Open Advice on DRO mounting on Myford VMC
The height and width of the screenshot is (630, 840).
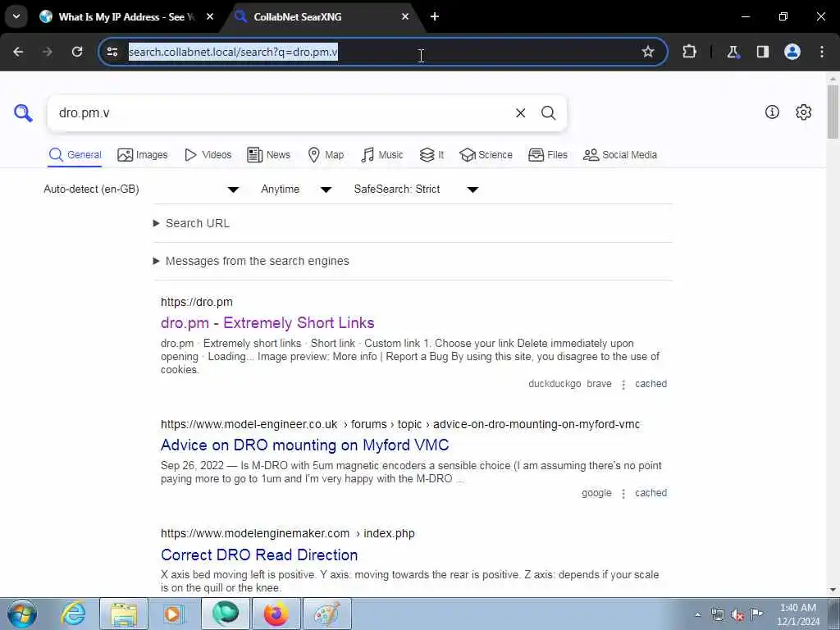click(x=305, y=445)
